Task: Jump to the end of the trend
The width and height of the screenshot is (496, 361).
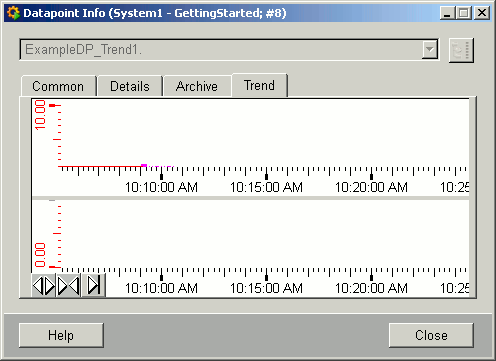Action: click(93, 286)
